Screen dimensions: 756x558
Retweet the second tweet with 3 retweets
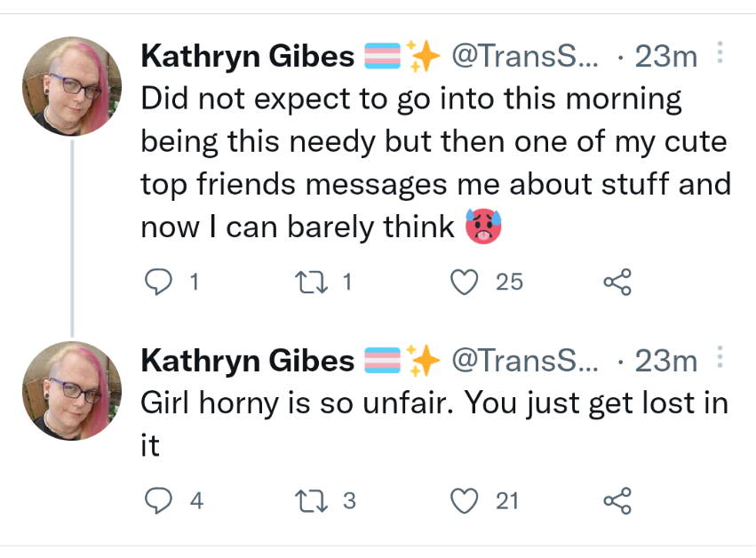click(x=312, y=501)
